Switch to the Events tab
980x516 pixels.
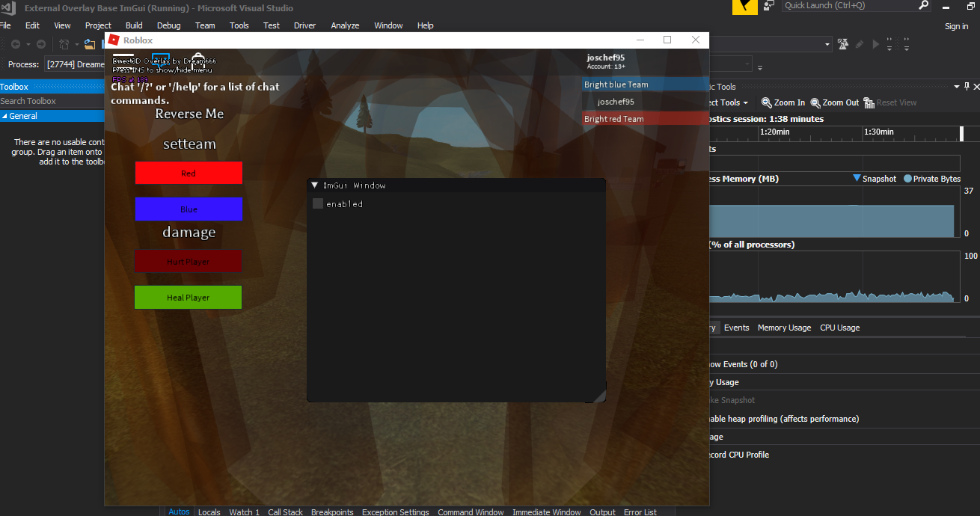tap(736, 328)
